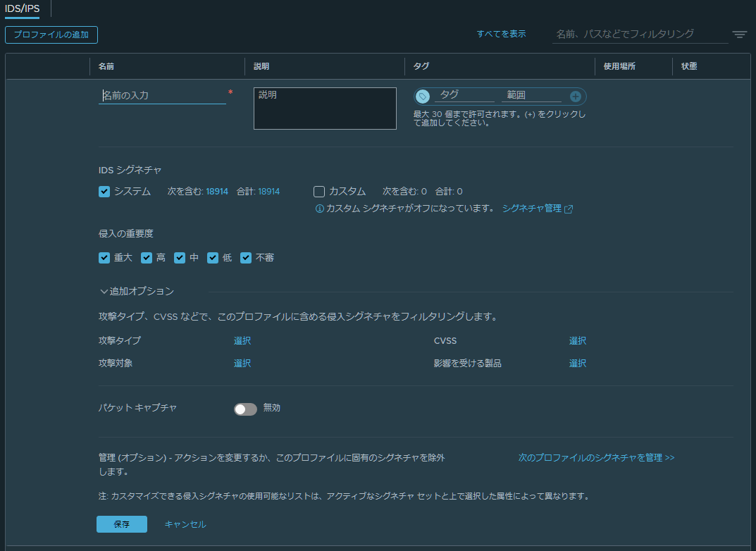Click the タグ column header
Image resolution: width=756 pixels, height=551 pixels.
(421, 66)
